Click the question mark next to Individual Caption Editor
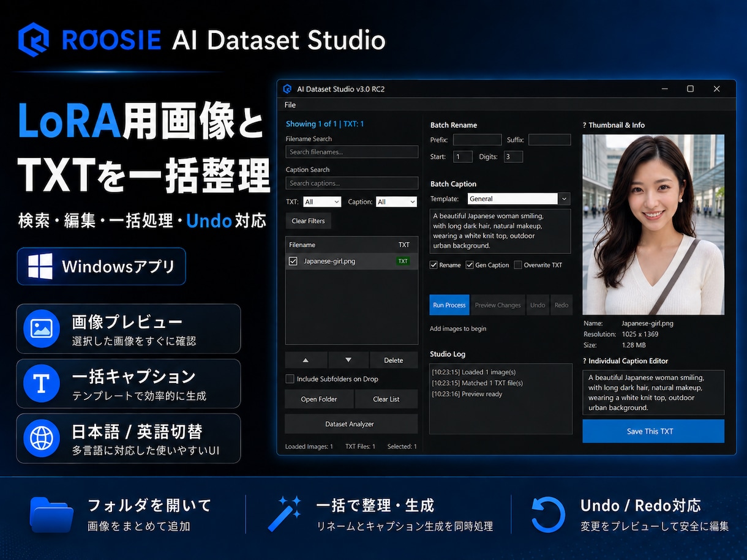The width and height of the screenshot is (747, 560). tap(585, 361)
